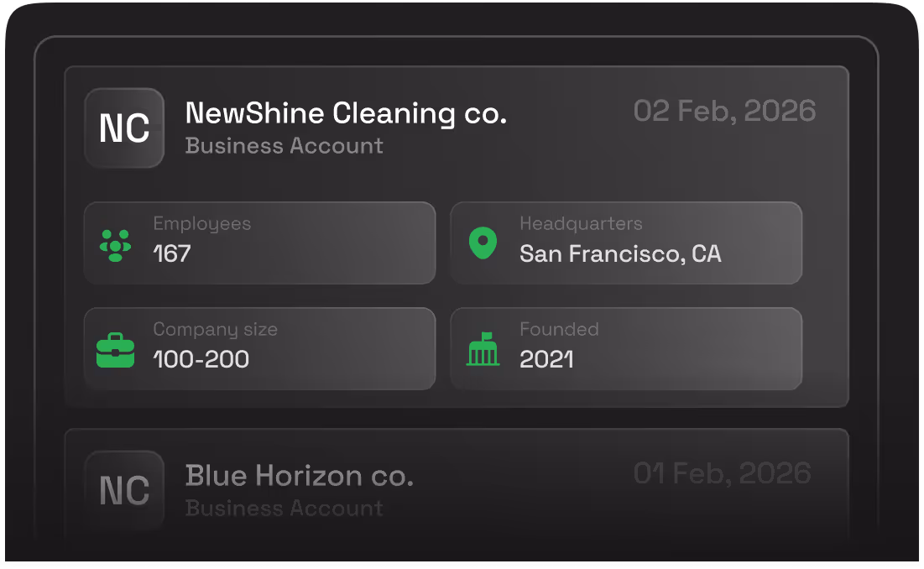This screenshot has width=924, height=569.
Task: Click the Company size 100-200 tile
Action: coord(259,349)
